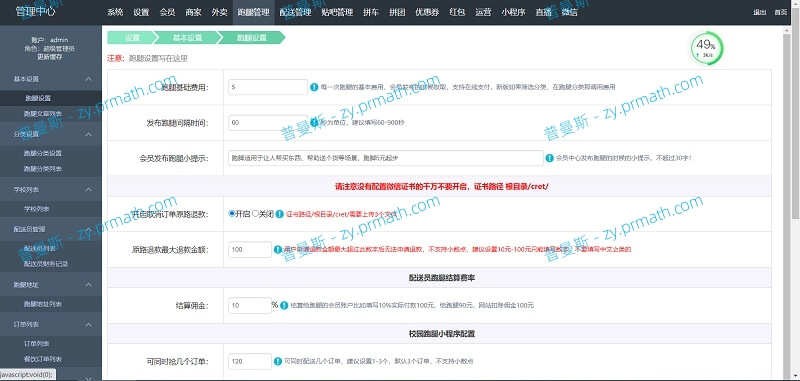Click 退出 to log out
Viewport: 800px width, 381px height.
point(760,12)
